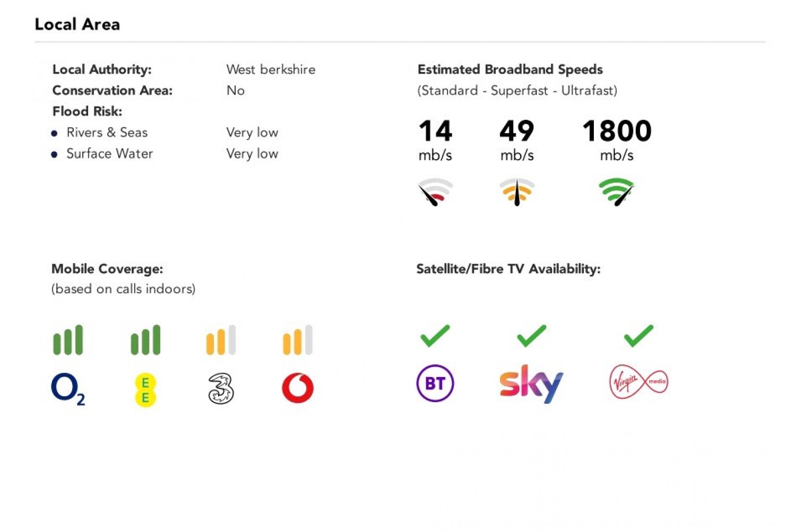
Task: Click the signal bars above Vodafone
Action: tap(298, 340)
